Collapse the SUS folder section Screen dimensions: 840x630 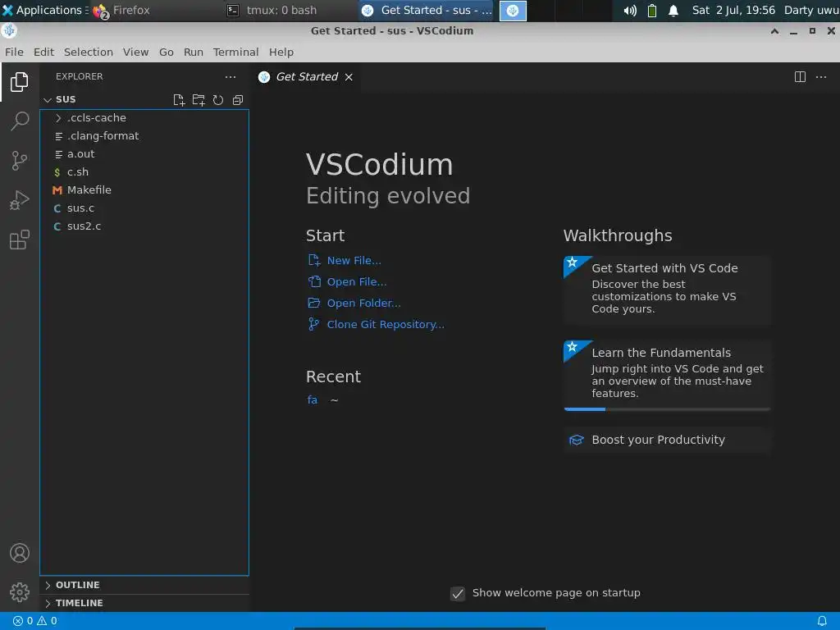click(48, 99)
